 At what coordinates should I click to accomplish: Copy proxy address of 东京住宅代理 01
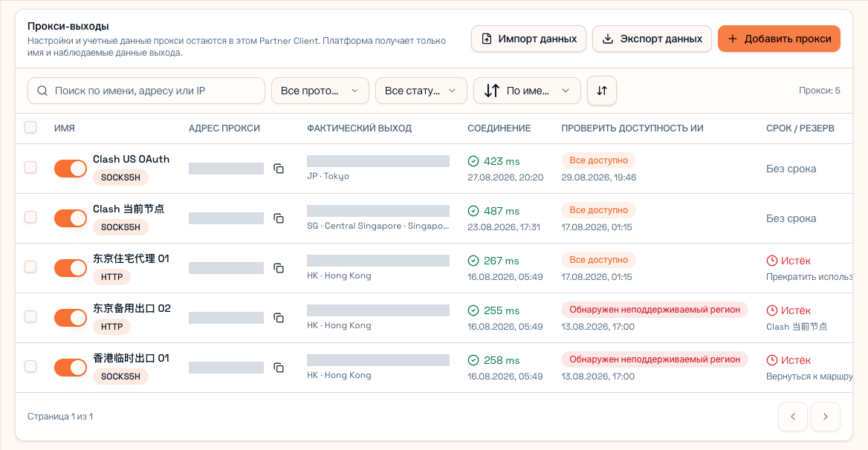click(x=279, y=268)
